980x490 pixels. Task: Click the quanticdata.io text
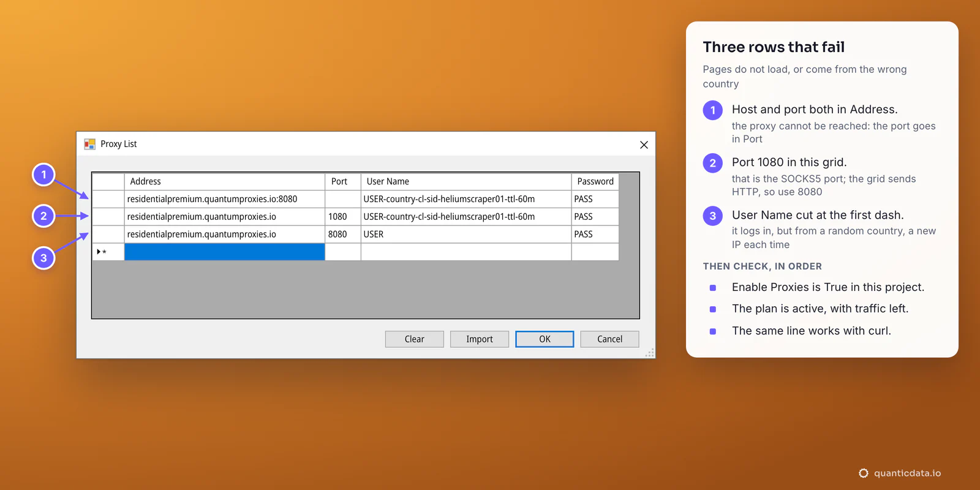tap(908, 473)
